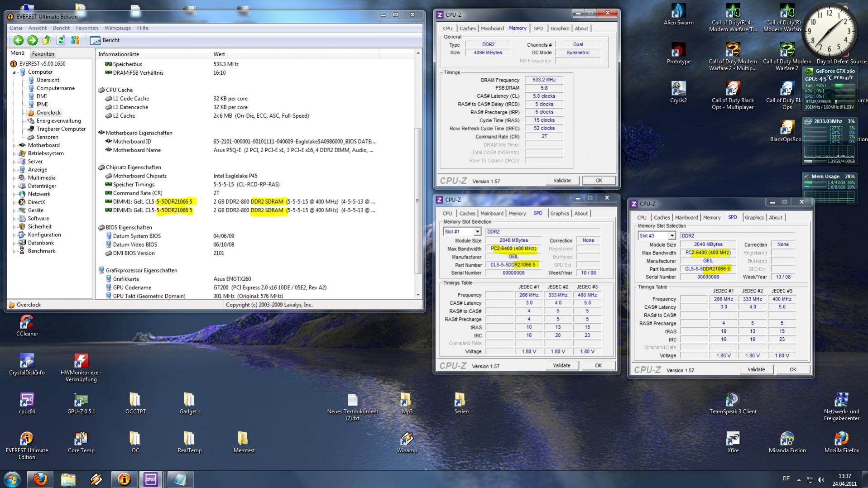Open the Hilfe menu in EVEREST
This screenshot has width=868, height=488.
coord(143,28)
